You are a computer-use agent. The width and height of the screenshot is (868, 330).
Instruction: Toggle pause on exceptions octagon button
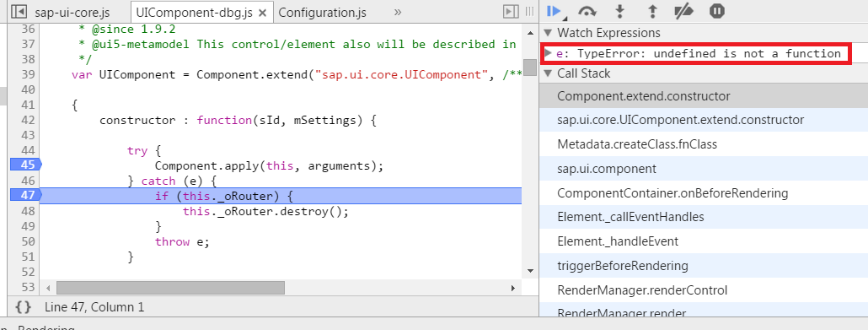(717, 11)
